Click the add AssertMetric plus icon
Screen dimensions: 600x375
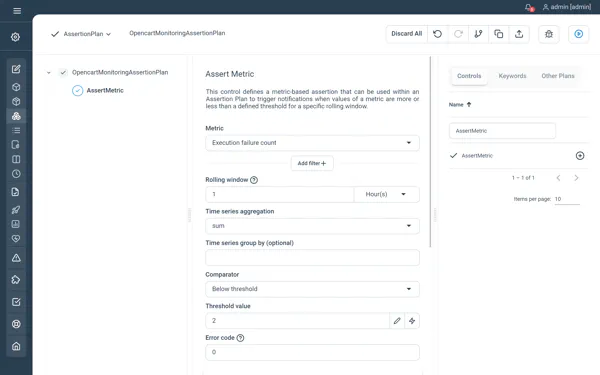click(x=580, y=156)
